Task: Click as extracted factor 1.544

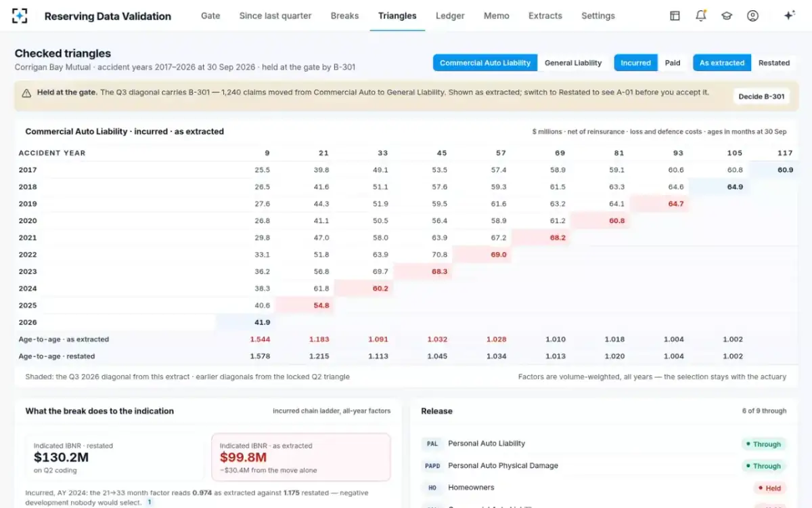Action: coord(260,339)
